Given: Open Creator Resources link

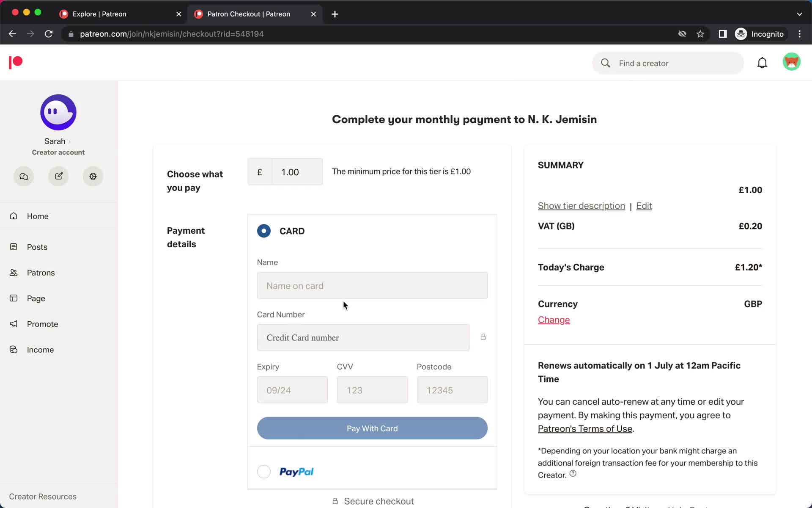Looking at the screenshot, I should [x=43, y=496].
